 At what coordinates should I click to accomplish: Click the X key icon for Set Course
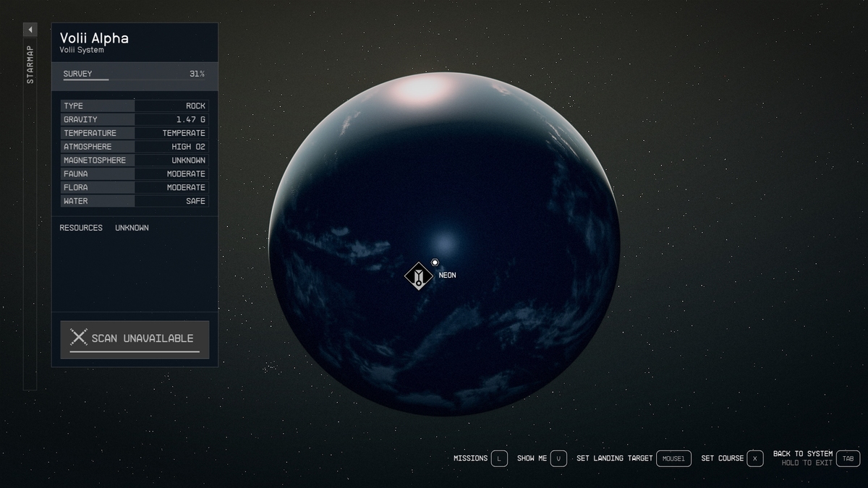tap(754, 458)
